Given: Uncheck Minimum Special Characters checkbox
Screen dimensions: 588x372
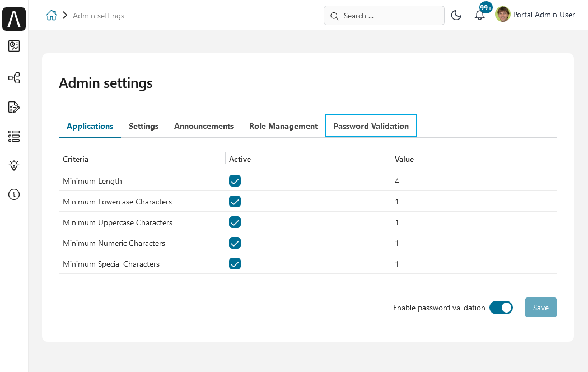Looking at the screenshot, I should (x=235, y=264).
